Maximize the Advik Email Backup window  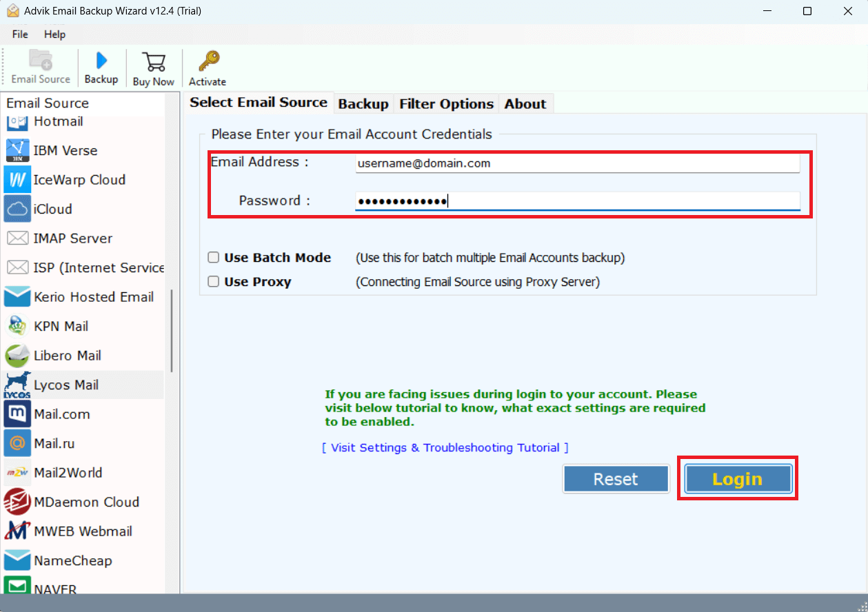pyautogui.click(x=807, y=11)
